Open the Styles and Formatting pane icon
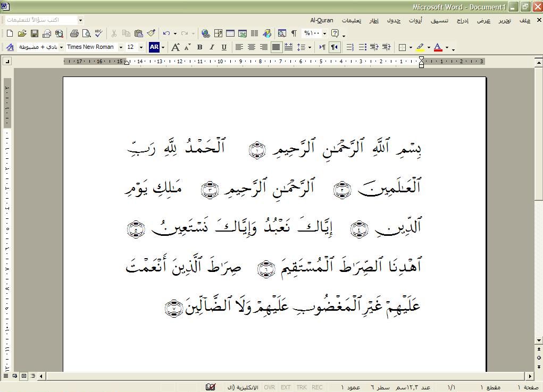Image resolution: width=543 pixels, height=392 pixels. click(10, 47)
